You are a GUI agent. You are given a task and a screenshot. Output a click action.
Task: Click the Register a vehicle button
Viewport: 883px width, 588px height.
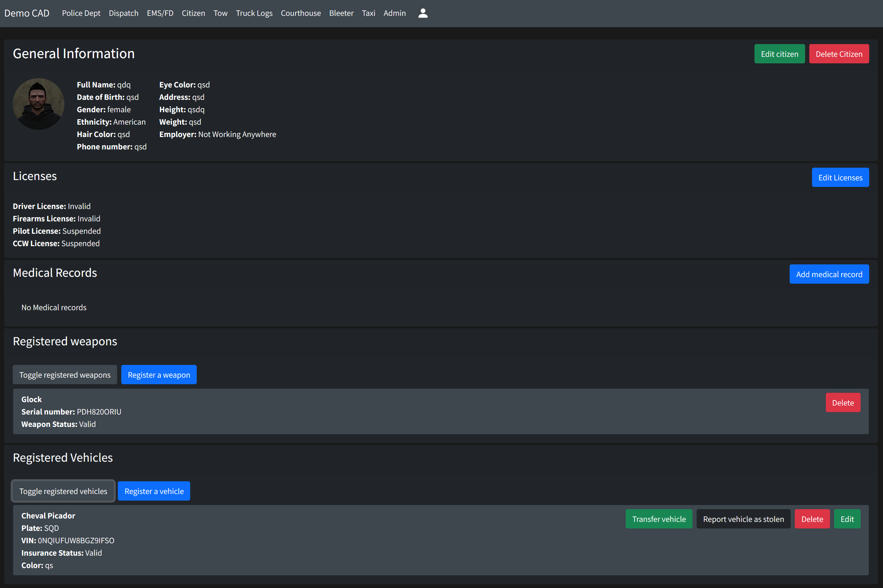click(x=154, y=491)
